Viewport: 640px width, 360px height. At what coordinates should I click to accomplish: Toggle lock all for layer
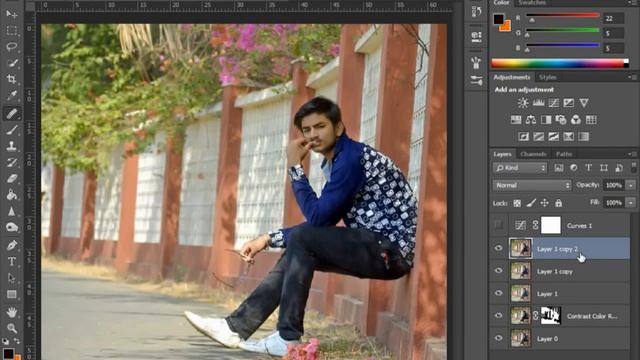click(558, 203)
